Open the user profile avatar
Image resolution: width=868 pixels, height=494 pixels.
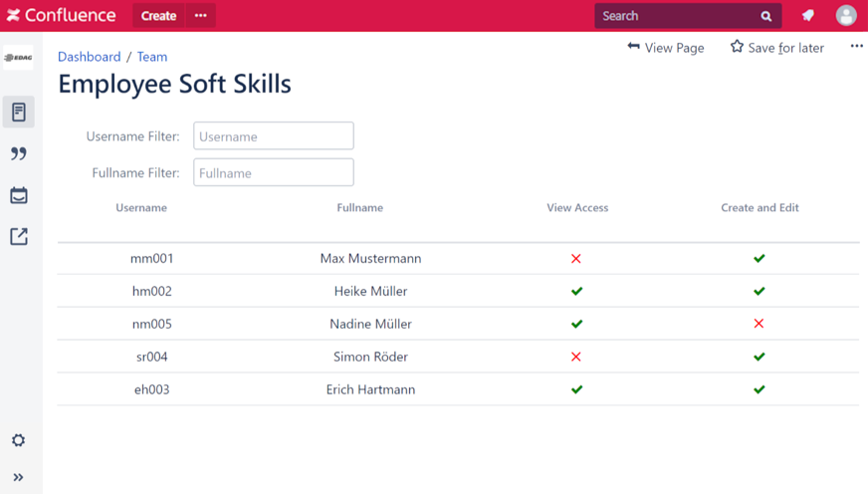[x=846, y=16]
